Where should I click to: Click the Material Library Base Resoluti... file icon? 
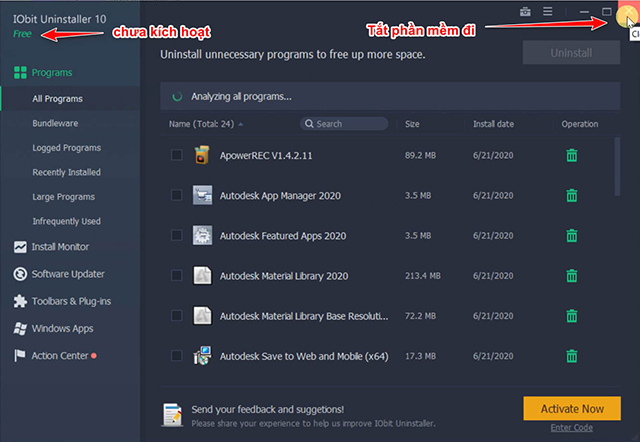tap(202, 315)
